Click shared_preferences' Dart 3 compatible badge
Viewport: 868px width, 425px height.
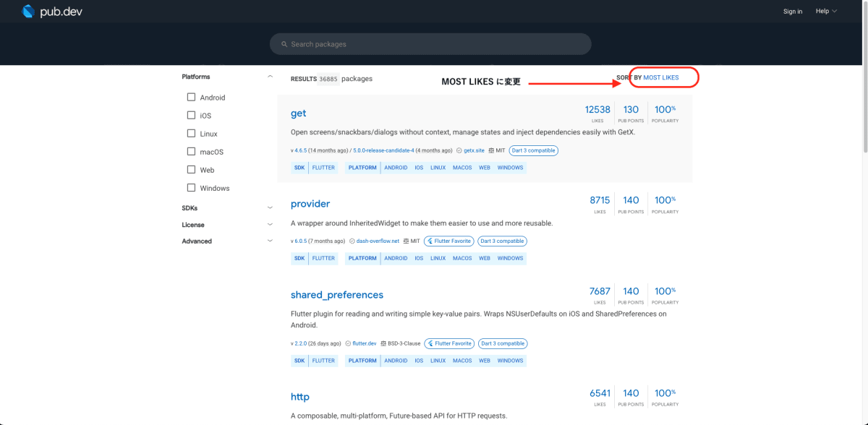[503, 343]
